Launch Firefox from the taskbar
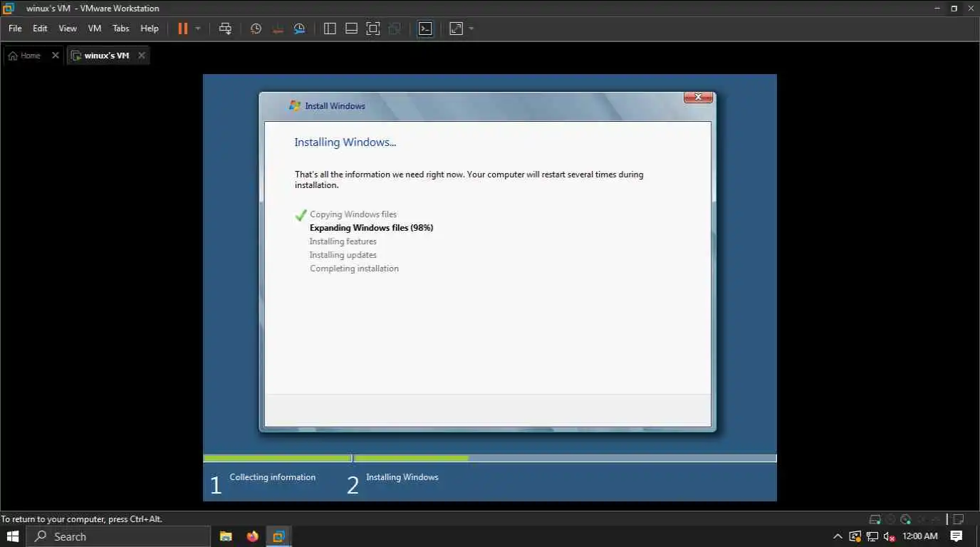Image resolution: width=980 pixels, height=547 pixels. 252,536
